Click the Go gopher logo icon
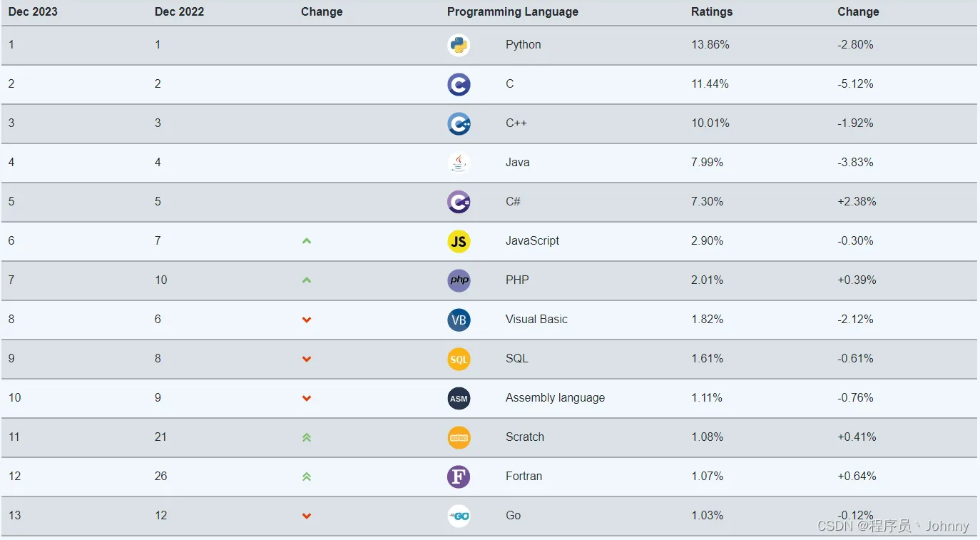This screenshot has height=540, width=980. 459,516
